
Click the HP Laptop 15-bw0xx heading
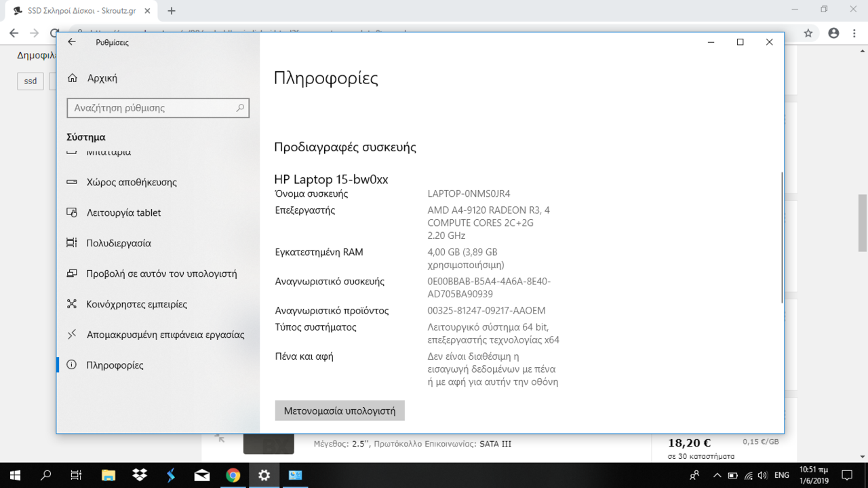click(x=331, y=179)
